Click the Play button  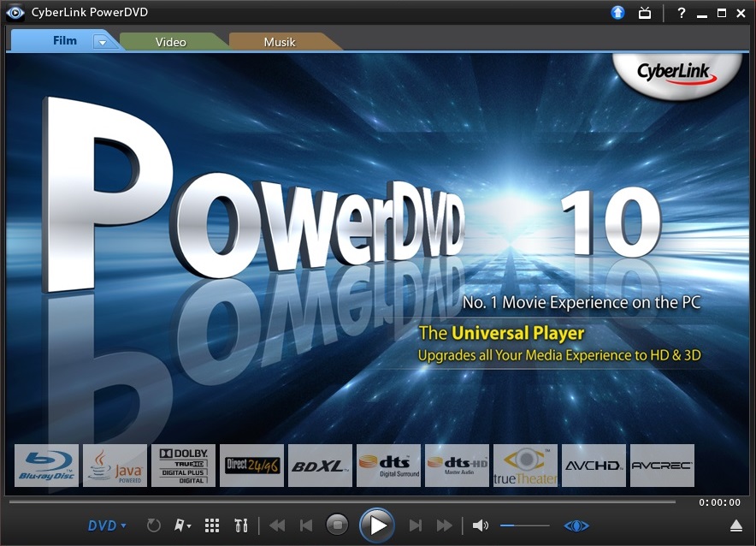coord(377,525)
